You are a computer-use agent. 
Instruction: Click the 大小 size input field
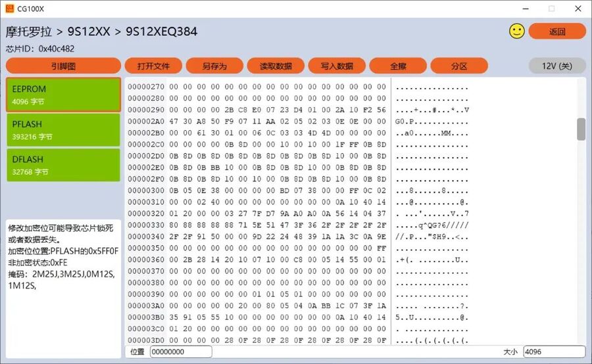pos(555,352)
